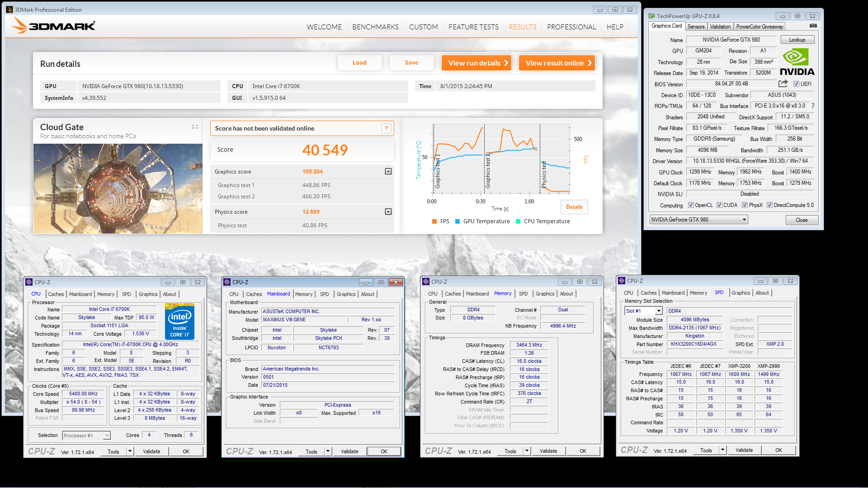Click the CPU-Z icon in the Memory tab window title bar
Viewport: 868px width, 488px height.
coord(426,282)
